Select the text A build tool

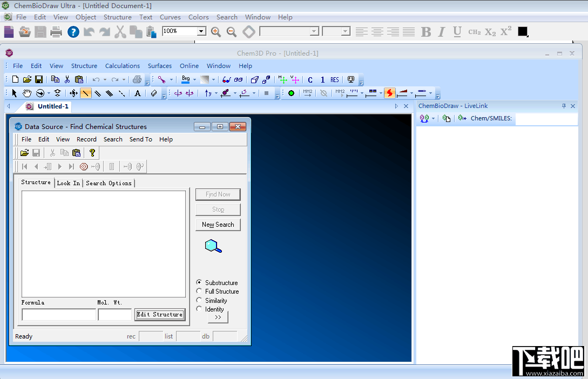[138, 93]
